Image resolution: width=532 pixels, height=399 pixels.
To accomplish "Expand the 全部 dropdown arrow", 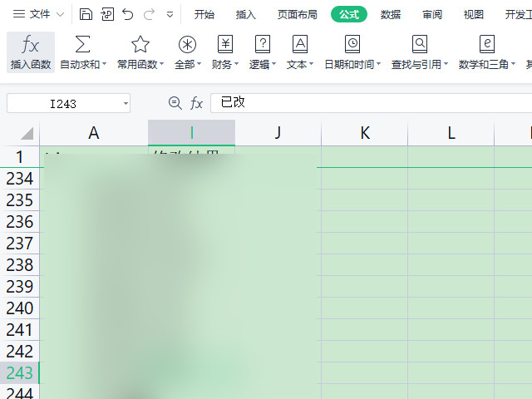I will coord(199,64).
